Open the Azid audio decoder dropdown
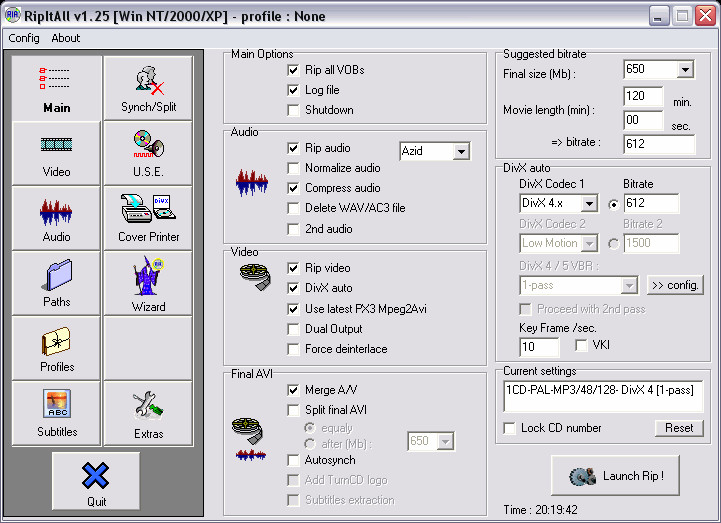This screenshot has height=523, width=721. coord(461,151)
